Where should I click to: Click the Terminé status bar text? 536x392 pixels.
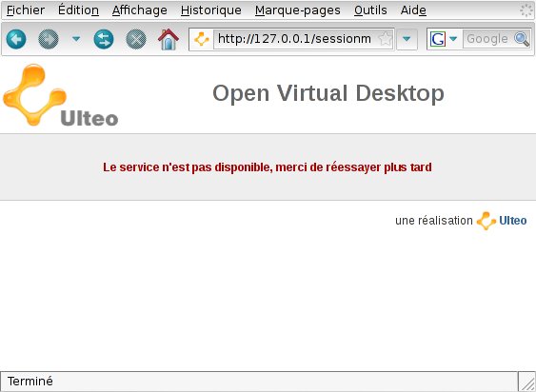30,381
